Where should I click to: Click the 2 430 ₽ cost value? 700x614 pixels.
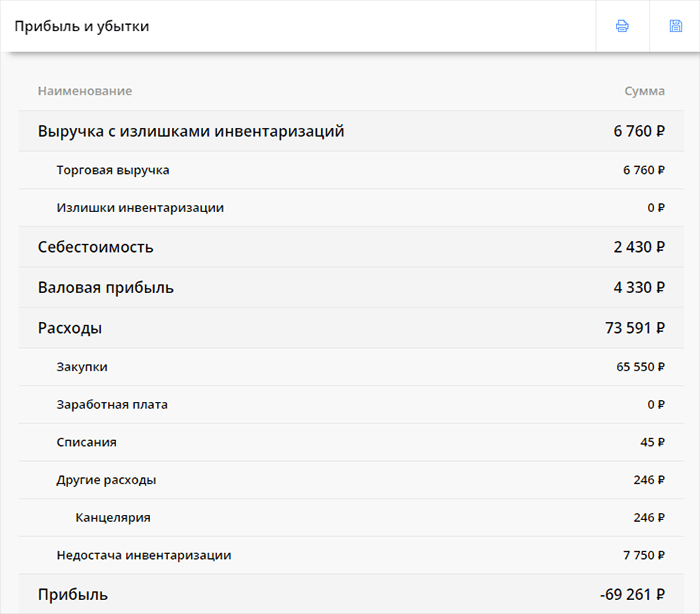pyautogui.click(x=639, y=247)
